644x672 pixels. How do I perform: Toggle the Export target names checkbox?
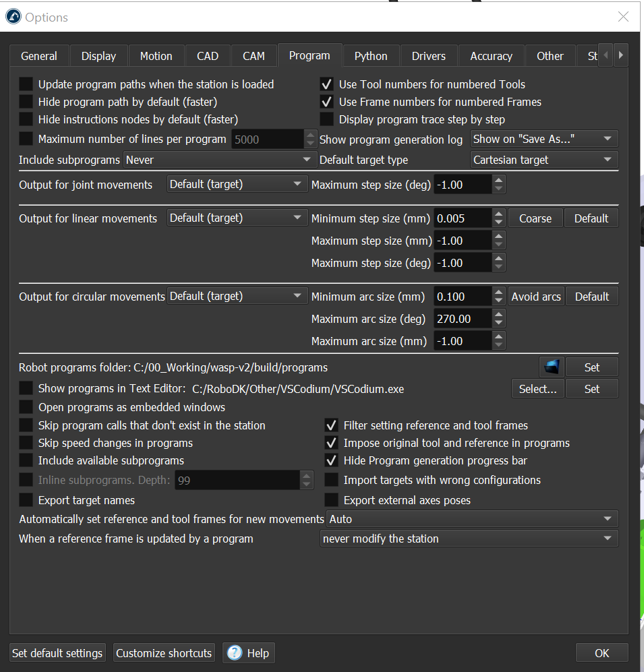pos(26,500)
